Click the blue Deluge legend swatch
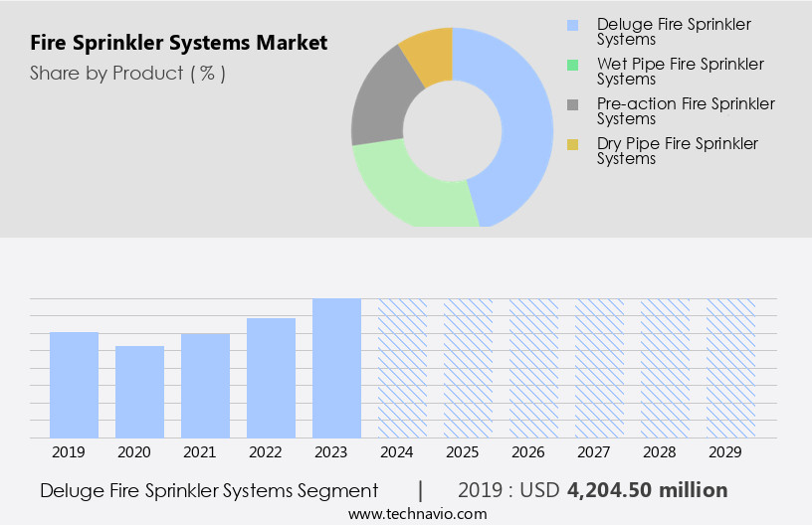 [572, 25]
